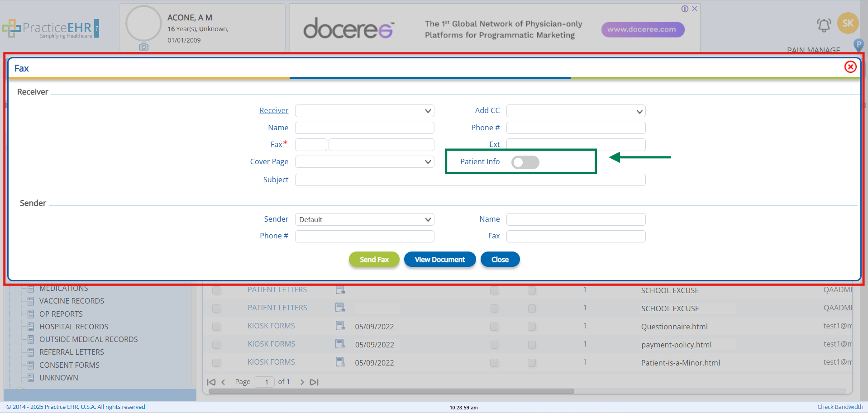Screen dimensions: 868x413
Task: Open ad info icon on banner
Action: point(685,9)
